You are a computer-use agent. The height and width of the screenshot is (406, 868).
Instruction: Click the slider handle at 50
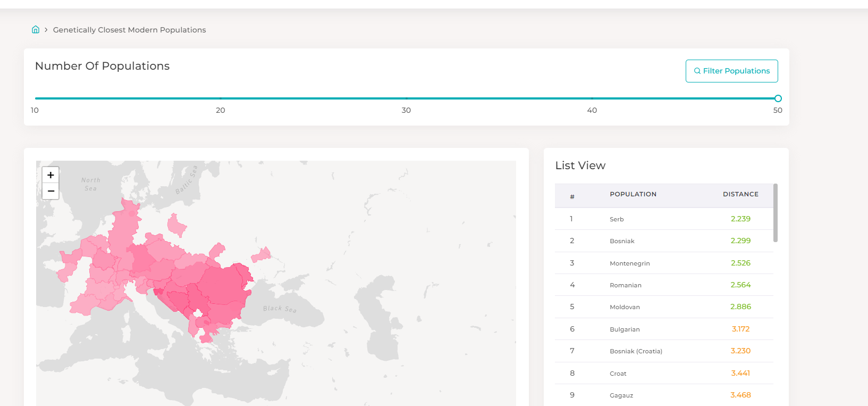pos(778,98)
